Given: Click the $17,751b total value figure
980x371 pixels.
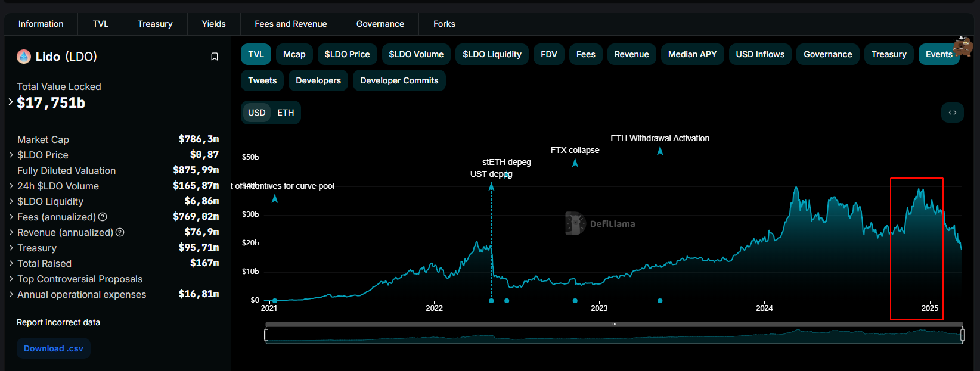Looking at the screenshot, I should [51, 103].
